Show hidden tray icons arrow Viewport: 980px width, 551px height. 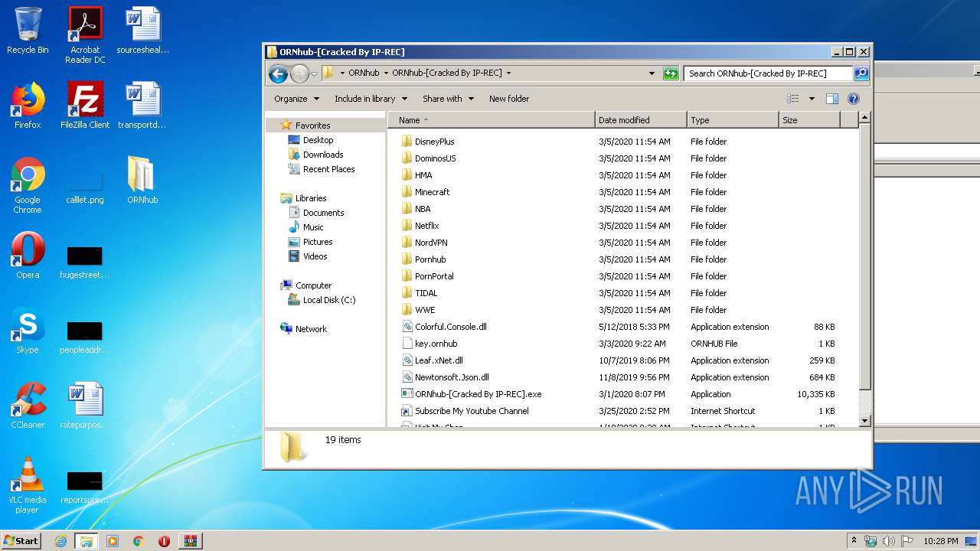click(854, 541)
